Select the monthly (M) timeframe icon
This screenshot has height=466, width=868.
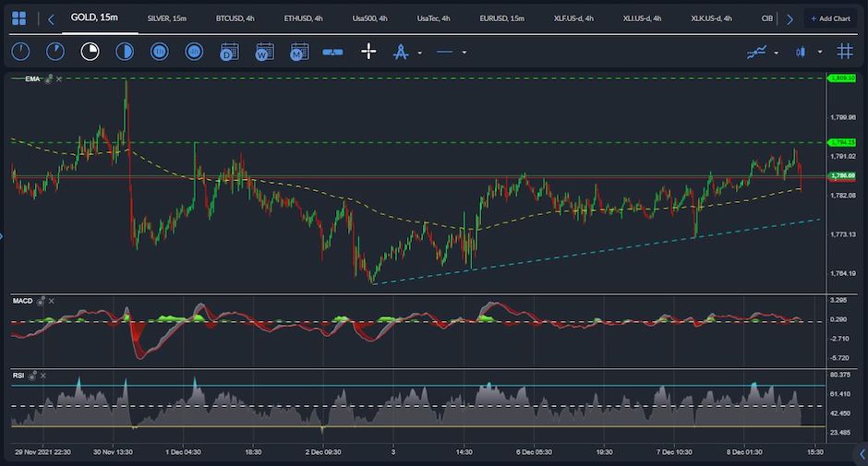(298, 52)
